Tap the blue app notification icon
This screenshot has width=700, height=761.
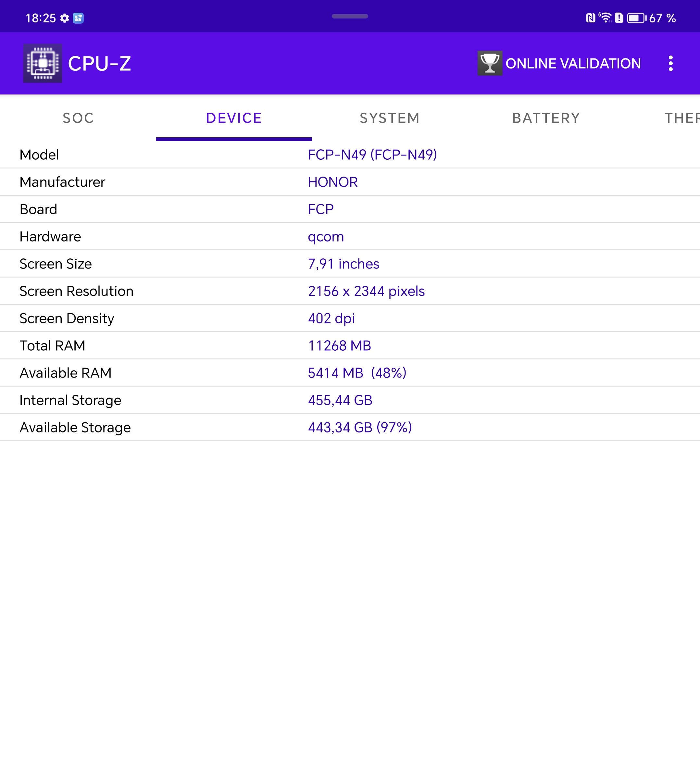click(x=79, y=18)
